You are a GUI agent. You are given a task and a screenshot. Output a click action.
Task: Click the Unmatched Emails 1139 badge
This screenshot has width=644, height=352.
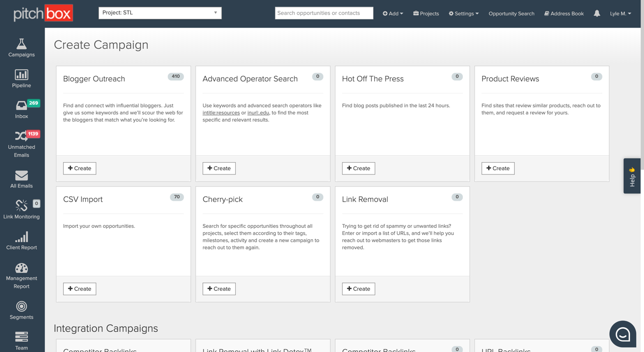pos(33,134)
